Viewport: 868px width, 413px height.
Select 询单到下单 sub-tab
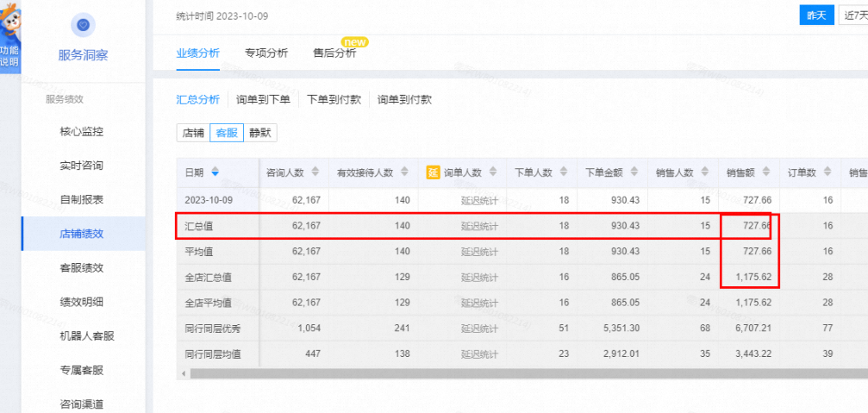[263, 100]
